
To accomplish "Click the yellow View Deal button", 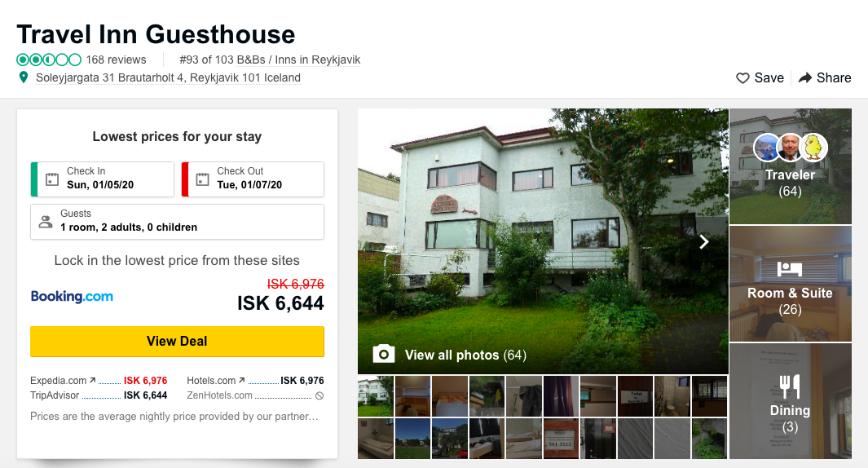I will click(x=177, y=341).
